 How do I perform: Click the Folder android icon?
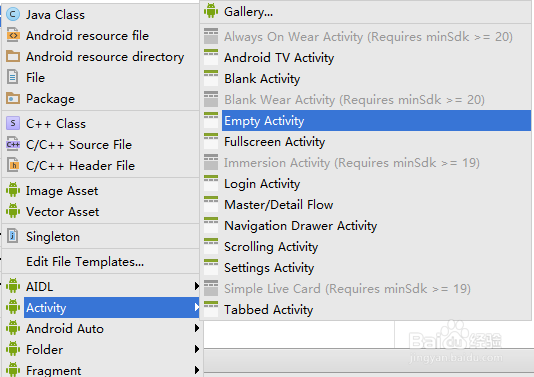13,349
